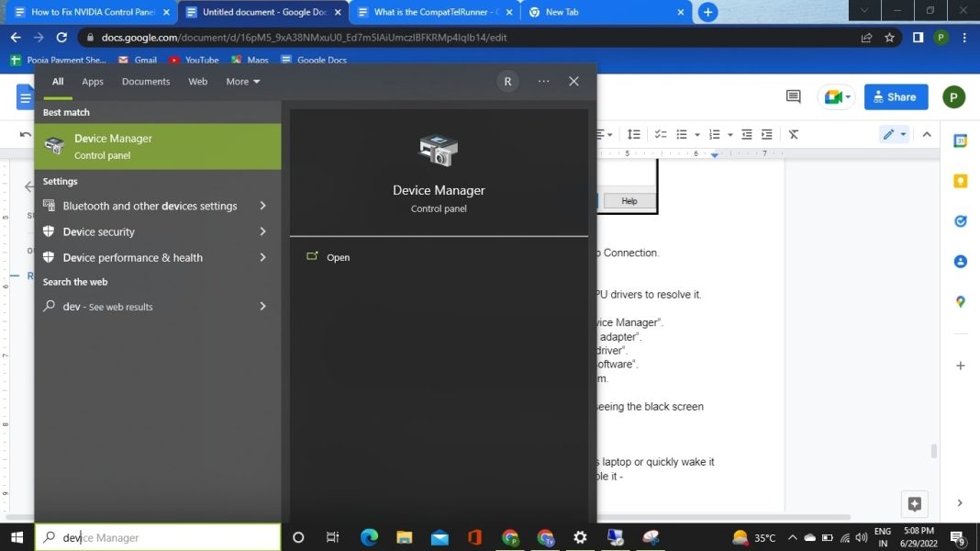Click the Share button

tap(895, 96)
